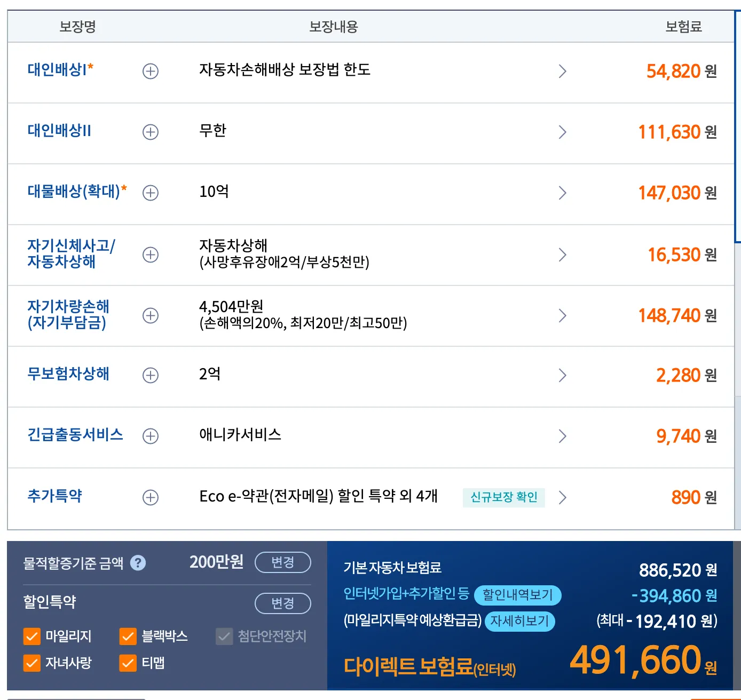Viewport: 741px width, 700px height.
Task: Click the plus icon beside 대인배상II
Action: coord(150,132)
